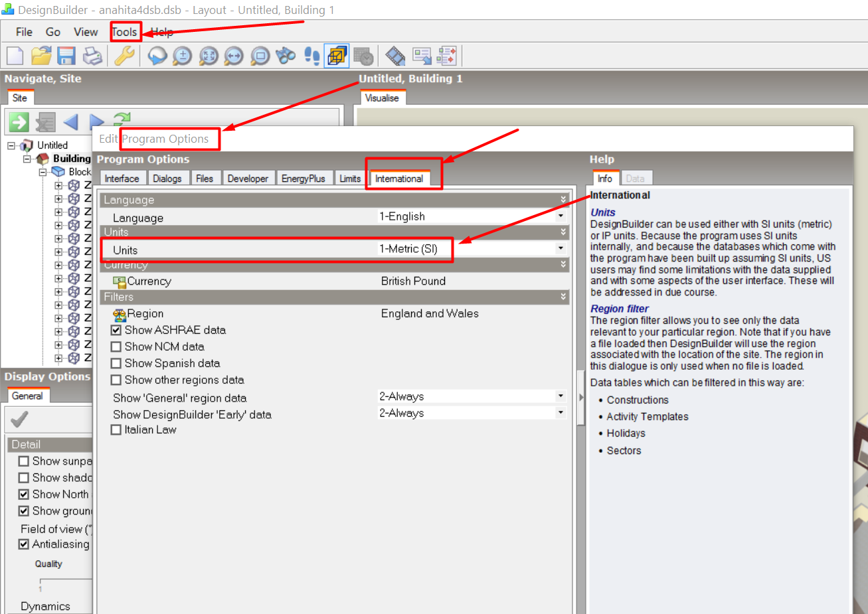
Task: Select the orbit view tool
Action: tap(157, 56)
